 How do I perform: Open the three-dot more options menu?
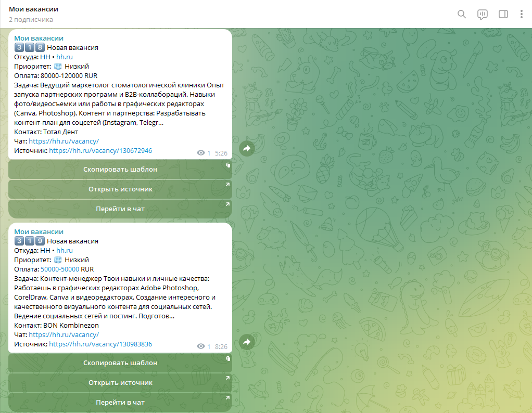pos(521,14)
